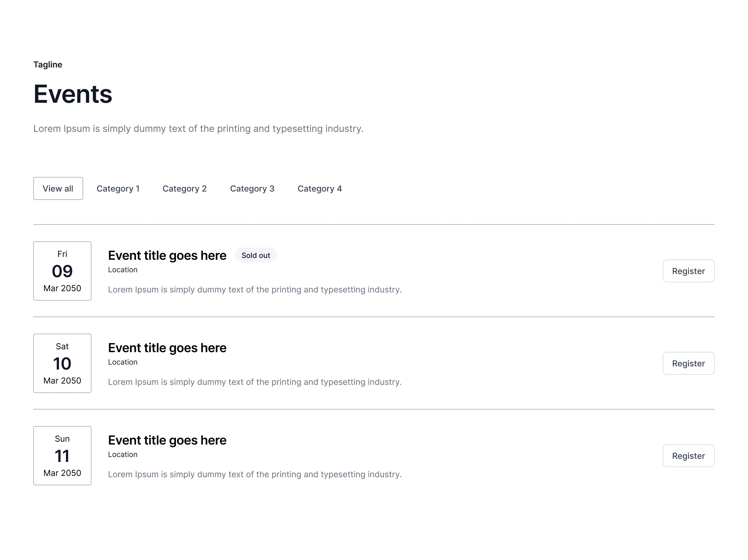748x560 pixels.
Task: Click the third event's description text
Action: pyautogui.click(x=255, y=474)
